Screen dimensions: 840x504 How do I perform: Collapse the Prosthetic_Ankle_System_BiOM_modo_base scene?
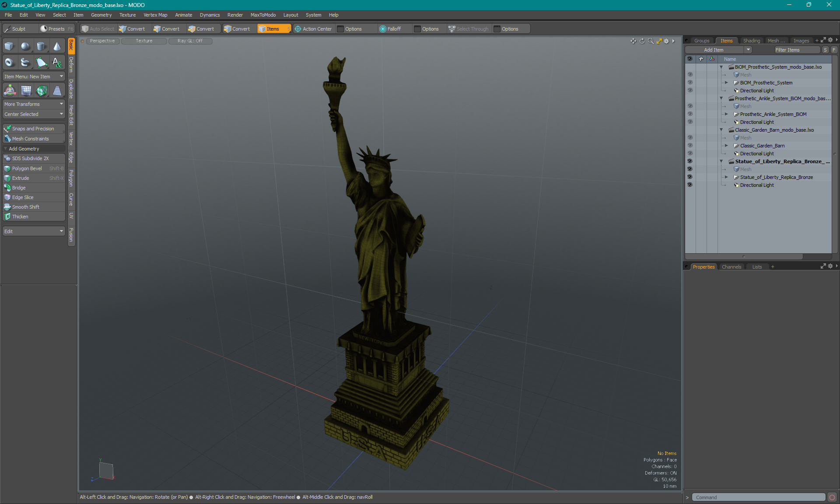721,98
